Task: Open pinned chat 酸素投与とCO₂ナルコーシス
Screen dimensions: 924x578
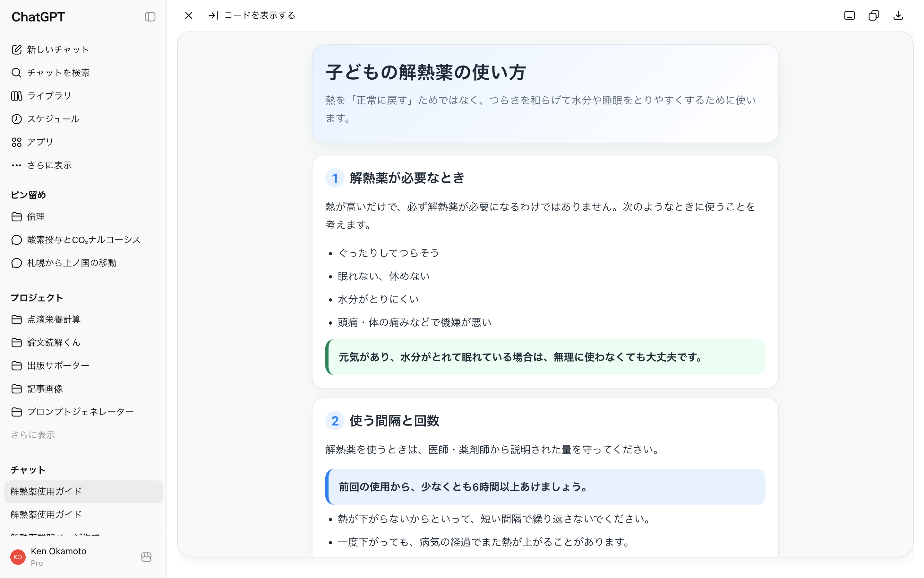Action: 83,240
